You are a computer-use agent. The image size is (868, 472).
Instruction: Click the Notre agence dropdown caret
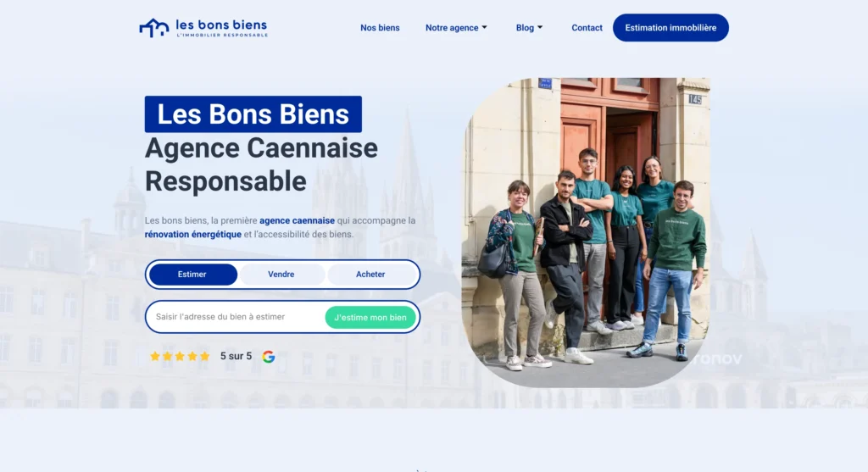coord(484,27)
